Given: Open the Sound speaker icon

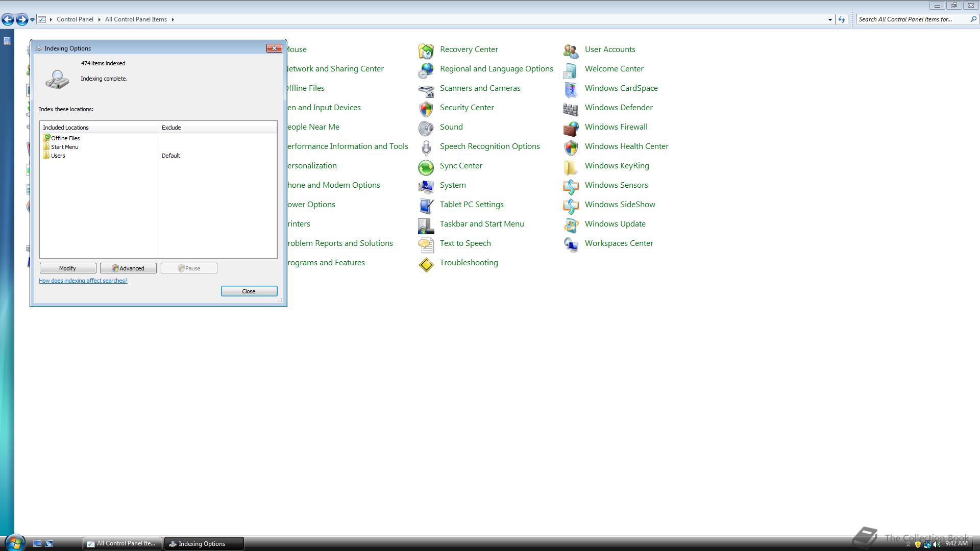Looking at the screenshot, I should pyautogui.click(x=426, y=128).
